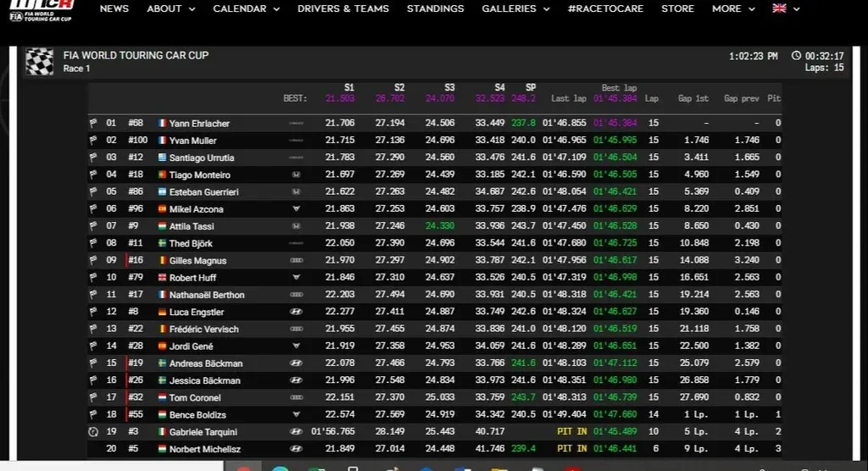Click the finish flag icon in Yann Ehrlacher's row
The image size is (868, 471).
click(93, 124)
